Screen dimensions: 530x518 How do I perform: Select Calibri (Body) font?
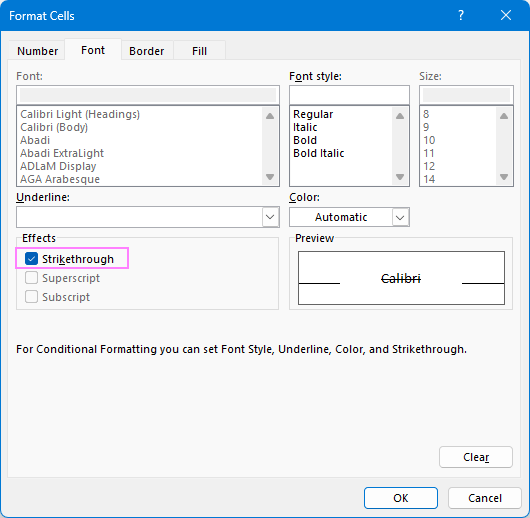[54, 127]
